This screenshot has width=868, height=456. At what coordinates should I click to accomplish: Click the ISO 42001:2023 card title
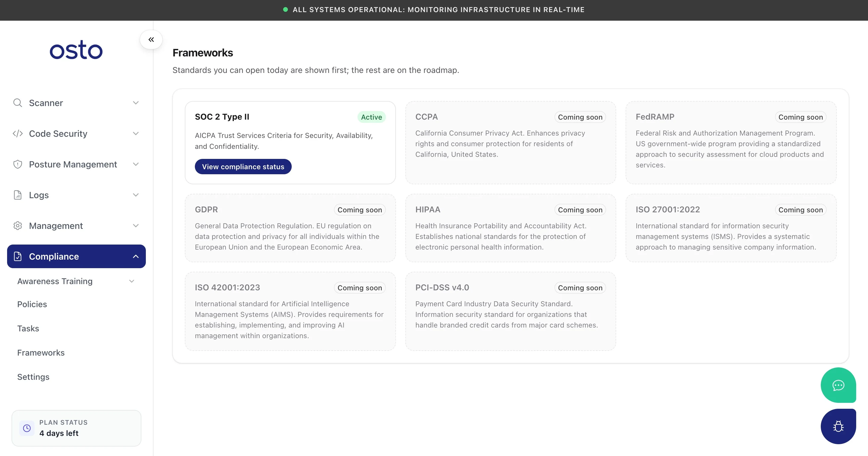(227, 287)
